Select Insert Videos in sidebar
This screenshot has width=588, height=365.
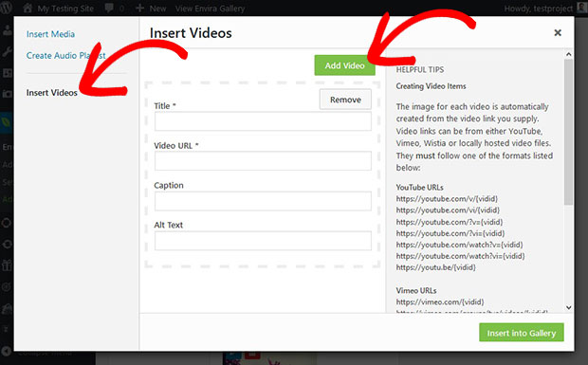pyautogui.click(x=52, y=93)
